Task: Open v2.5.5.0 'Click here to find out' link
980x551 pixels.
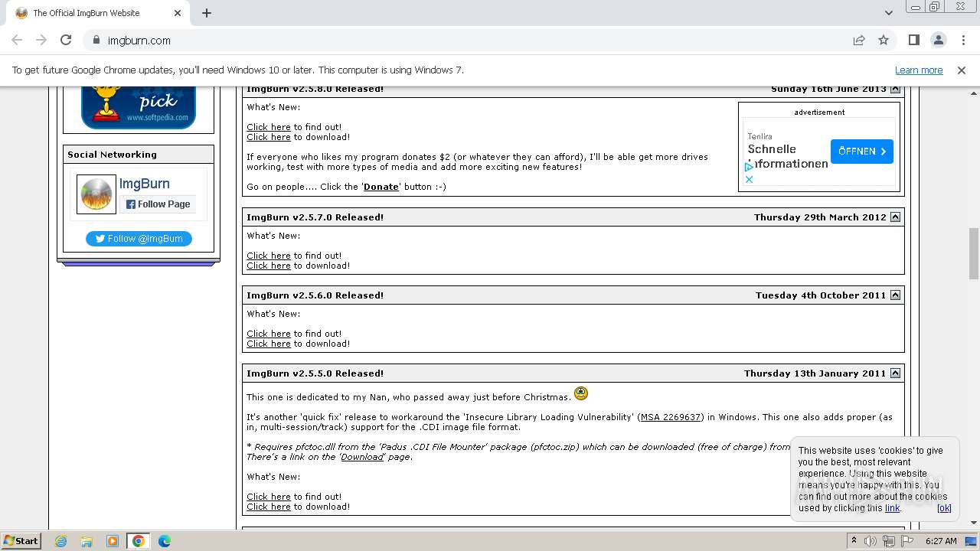Action: pos(269,497)
